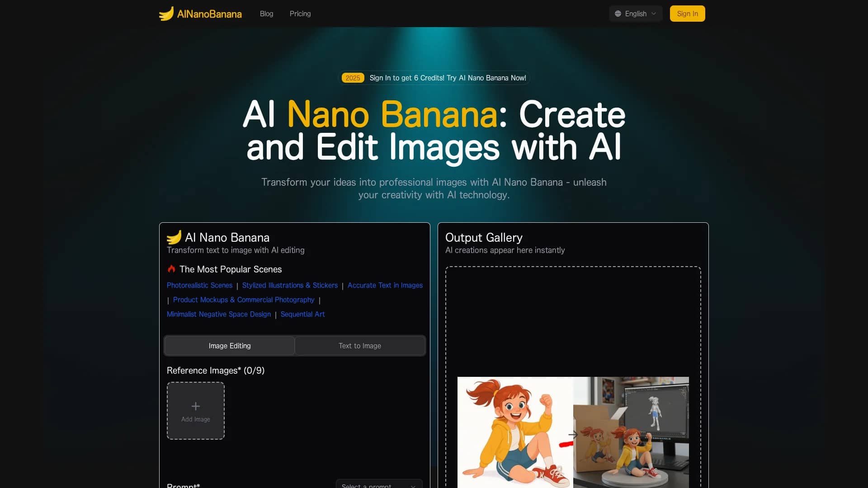The height and width of the screenshot is (488, 868).
Task: Click the AINanoBanana banana logo icon
Action: click(166, 14)
